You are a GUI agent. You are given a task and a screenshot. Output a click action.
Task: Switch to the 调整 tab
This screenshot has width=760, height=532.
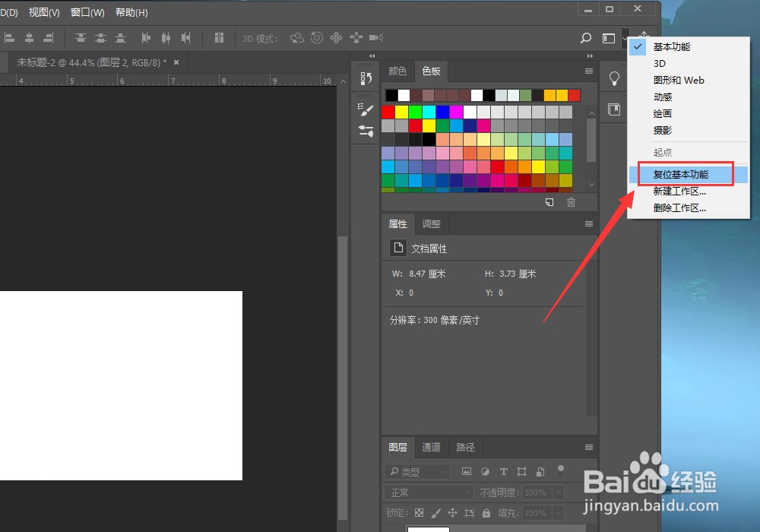coord(431,224)
